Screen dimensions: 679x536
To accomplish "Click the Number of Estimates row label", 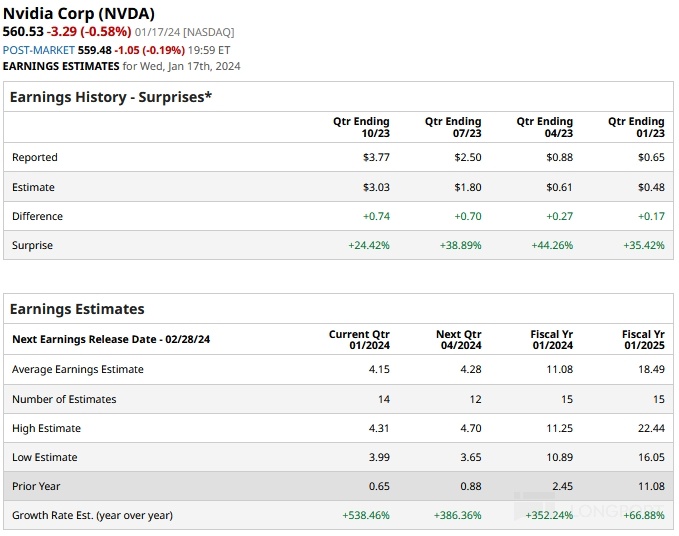I will (x=64, y=399).
